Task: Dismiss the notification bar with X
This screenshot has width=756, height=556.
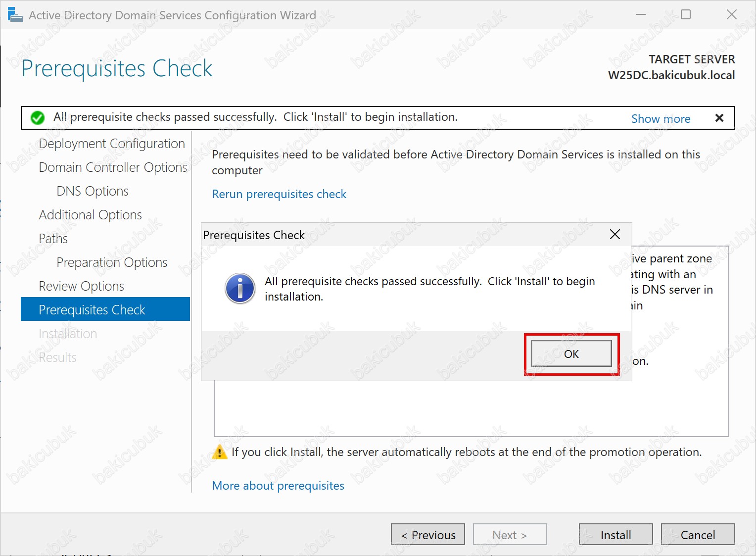Action: (x=719, y=118)
